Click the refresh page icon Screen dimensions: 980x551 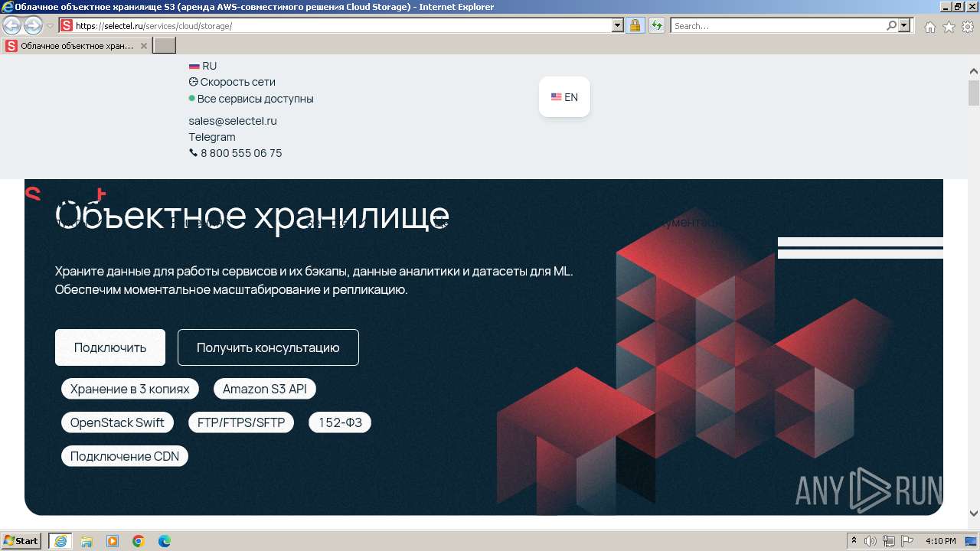pos(656,25)
